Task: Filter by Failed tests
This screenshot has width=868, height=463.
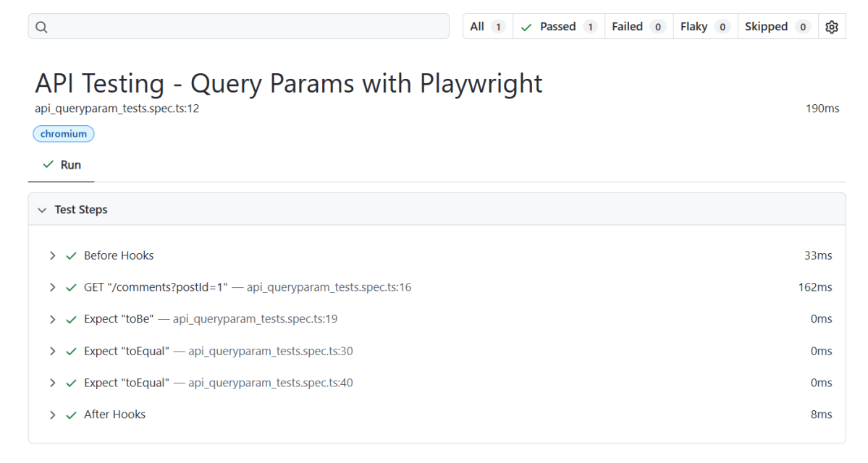Action: [x=638, y=27]
